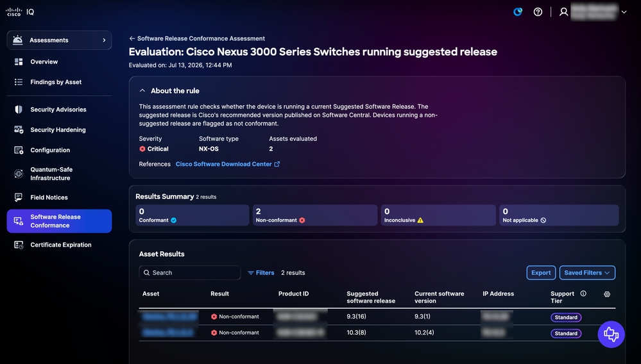Sort by the Asset column header
This screenshot has height=364, width=641.
tap(151, 294)
